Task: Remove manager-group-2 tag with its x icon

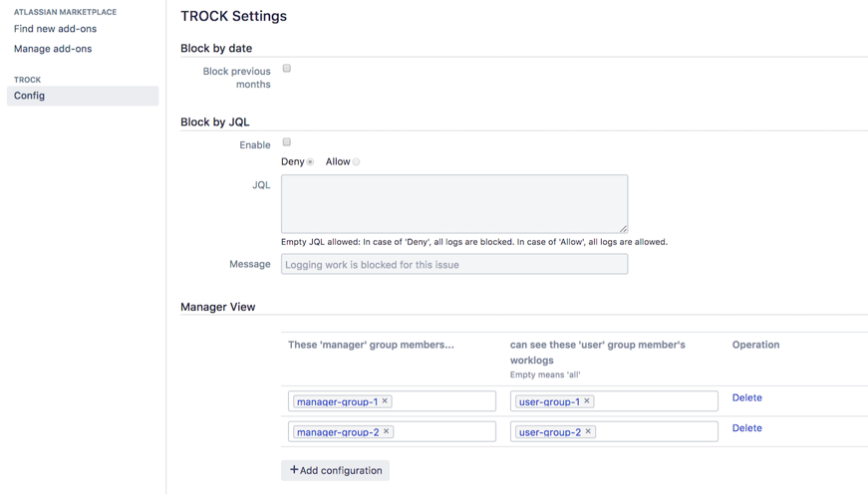Action: click(x=387, y=432)
